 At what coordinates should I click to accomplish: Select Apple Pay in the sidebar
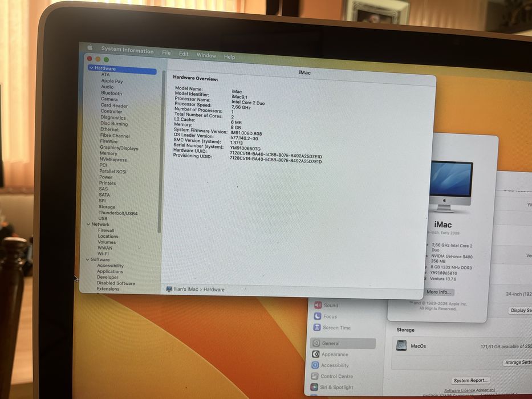click(112, 81)
